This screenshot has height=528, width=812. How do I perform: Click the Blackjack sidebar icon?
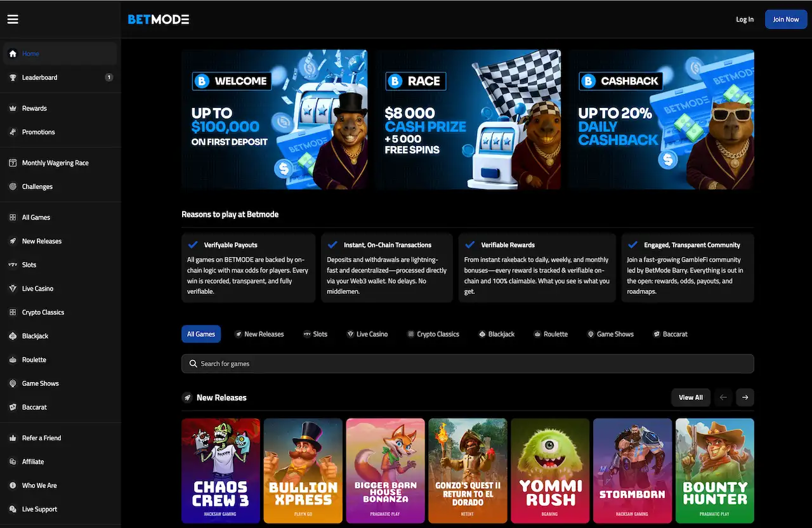click(12, 336)
